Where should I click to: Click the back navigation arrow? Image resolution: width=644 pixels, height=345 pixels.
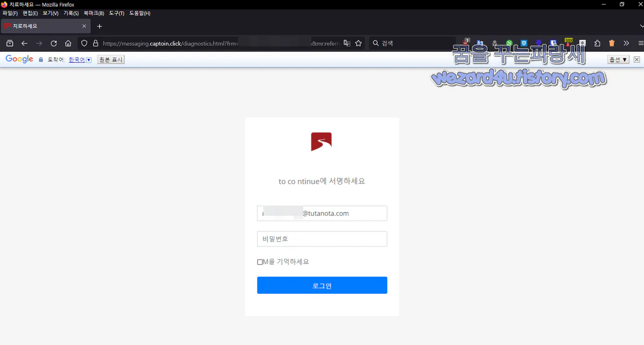coord(24,43)
